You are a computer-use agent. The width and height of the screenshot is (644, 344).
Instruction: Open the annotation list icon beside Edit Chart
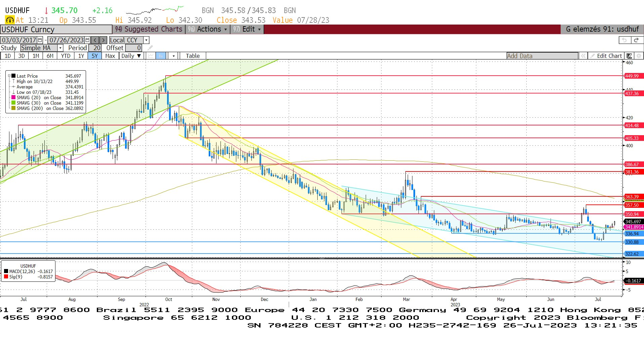point(629,56)
